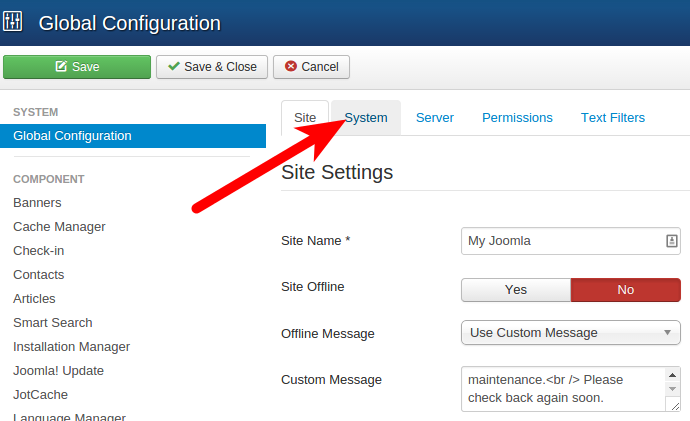Set Site Offline to Yes

pyautogui.click(x=516, y=290)
